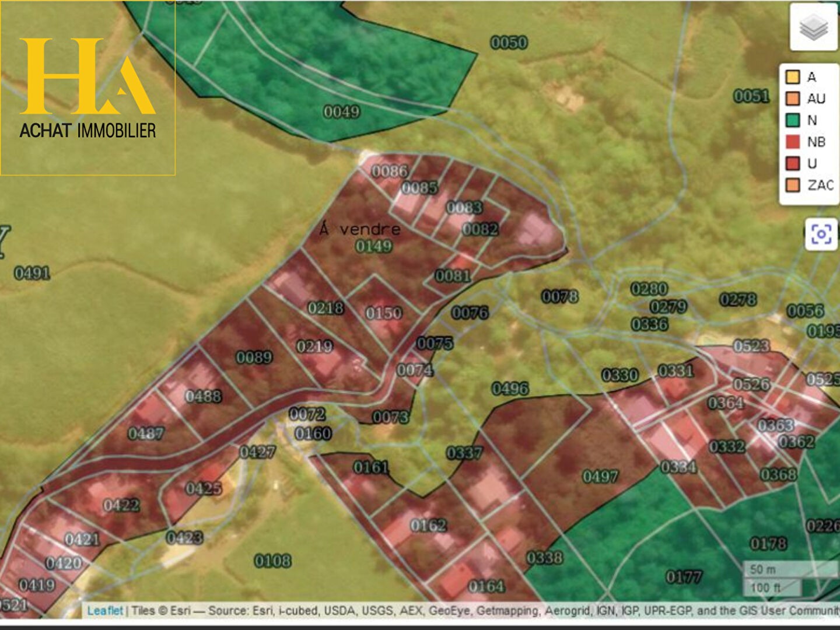Select parcel label 0051
The image size is (840, 630).
[751, 96]
